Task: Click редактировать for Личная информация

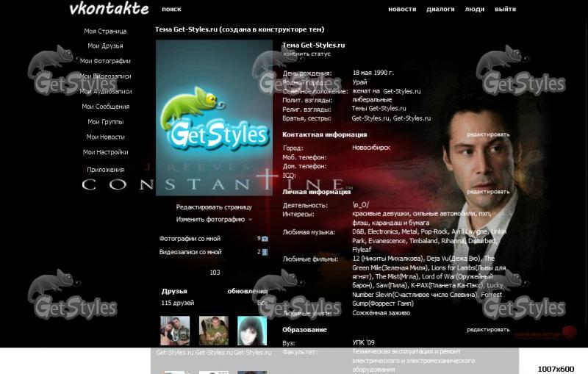Action: pos(488,192)
